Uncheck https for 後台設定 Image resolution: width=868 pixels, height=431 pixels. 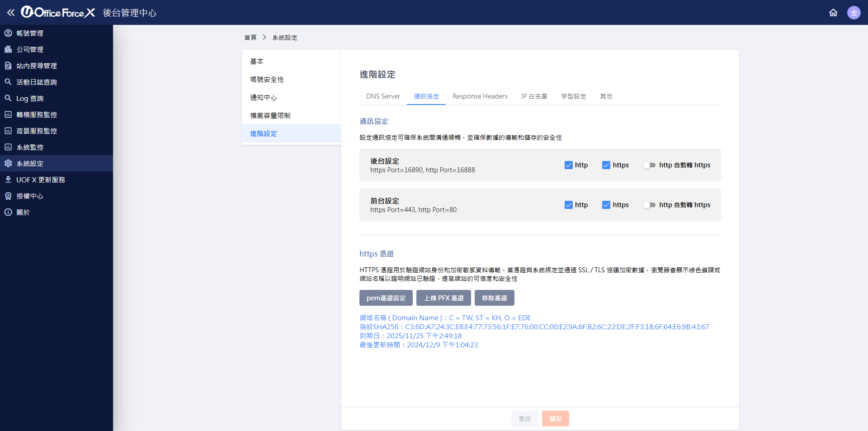point(606,165)
